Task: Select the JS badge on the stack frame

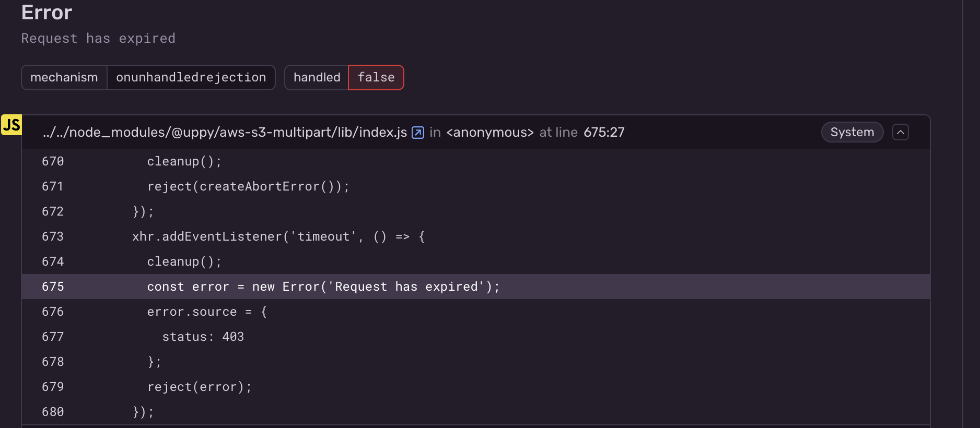Action: coord(11,125)
